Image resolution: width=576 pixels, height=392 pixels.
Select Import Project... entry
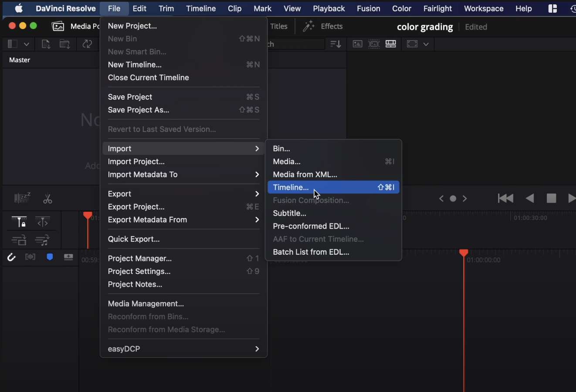pyautogui.click(x=183, y=162)
